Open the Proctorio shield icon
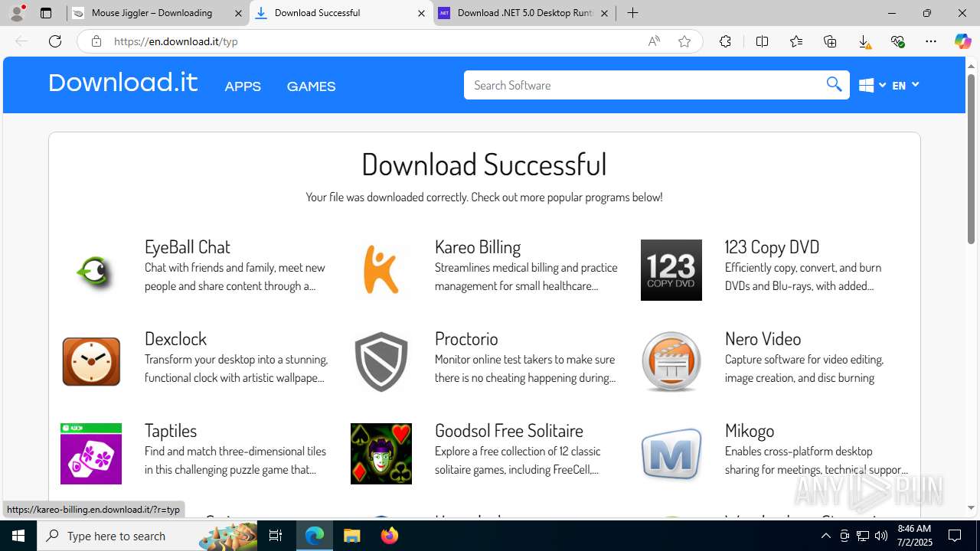Image resolution: width=980 pixels, height=551 pixels. [x=381, y=362]
